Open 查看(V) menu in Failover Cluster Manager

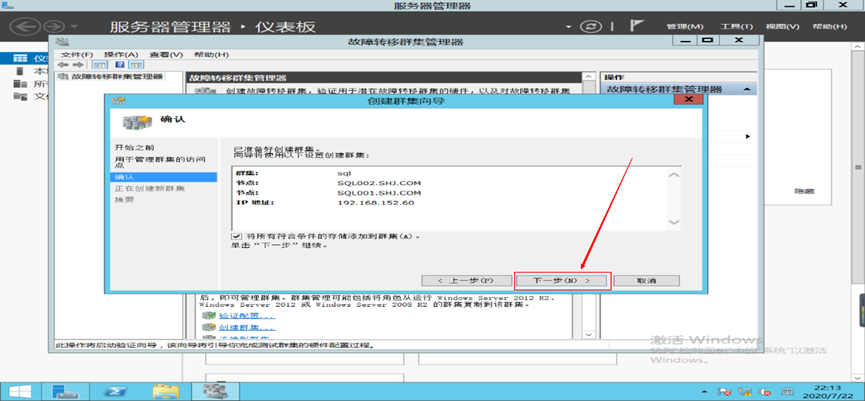click(x=165, y=55)
